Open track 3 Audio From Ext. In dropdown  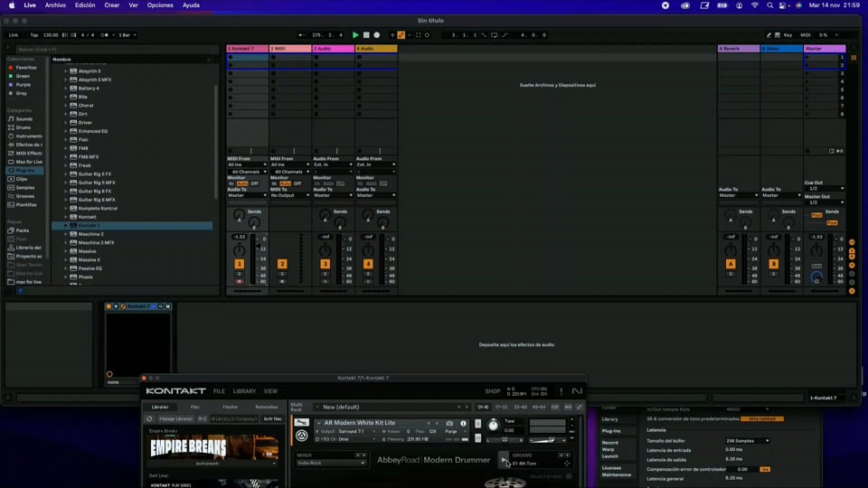[x=333, y=164]
